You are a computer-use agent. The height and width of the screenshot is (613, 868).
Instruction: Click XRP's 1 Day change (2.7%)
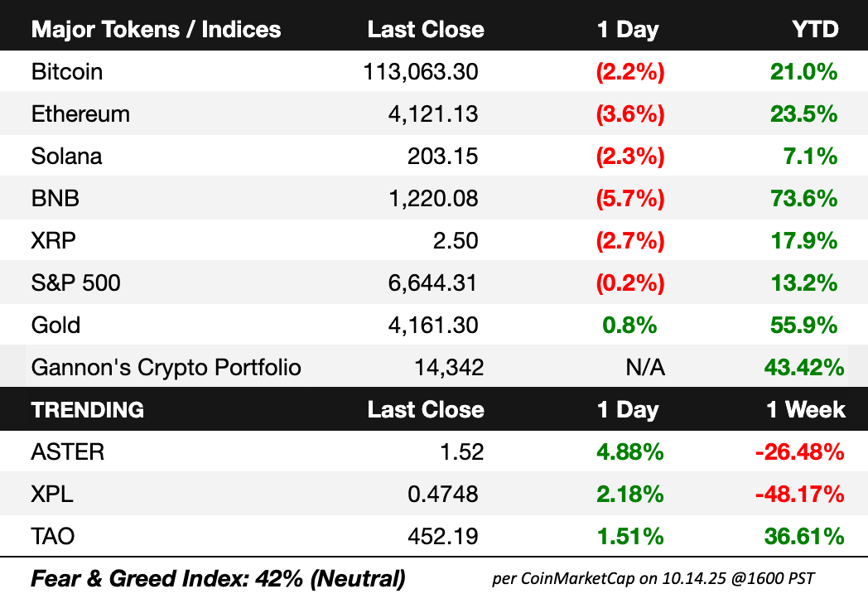point(629,241)
